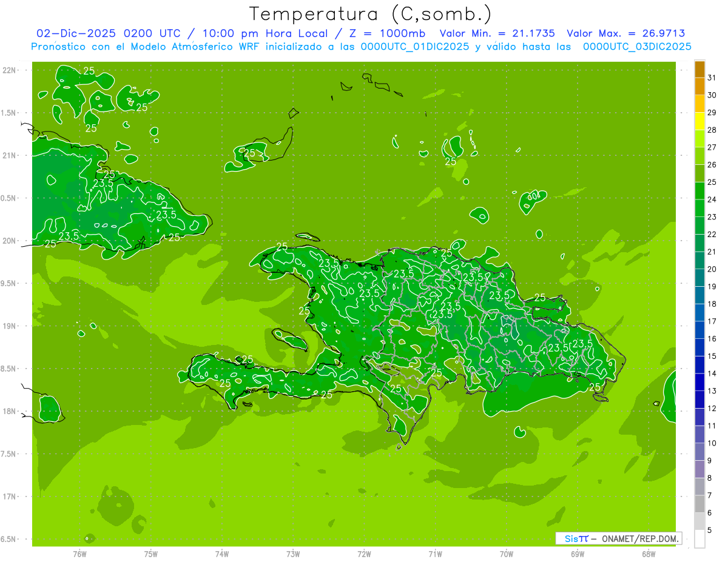
Task: Click the legend value "31"
Action: tap(712, 78)
